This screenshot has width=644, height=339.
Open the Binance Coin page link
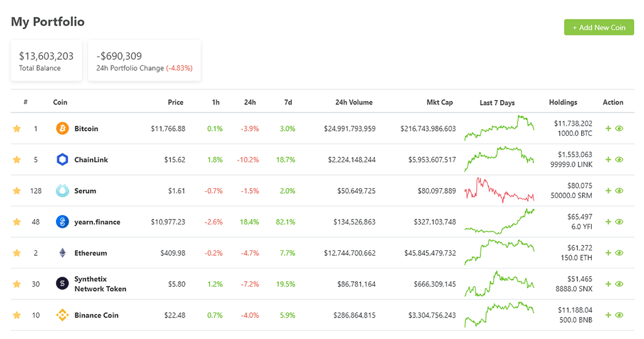pos(96,315)
